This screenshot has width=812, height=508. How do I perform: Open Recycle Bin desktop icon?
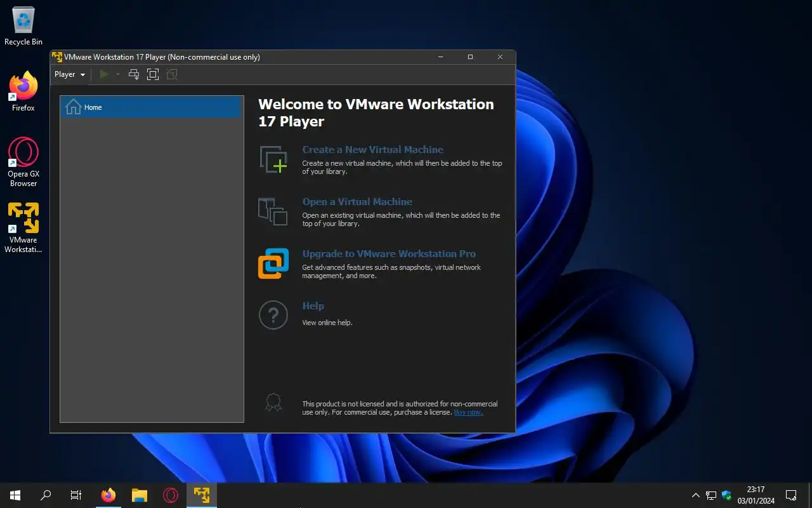(x=23, y=27)
